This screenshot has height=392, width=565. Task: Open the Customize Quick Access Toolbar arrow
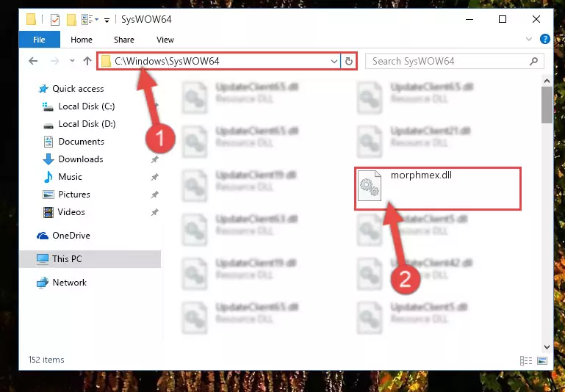click(x=107, y=21)
